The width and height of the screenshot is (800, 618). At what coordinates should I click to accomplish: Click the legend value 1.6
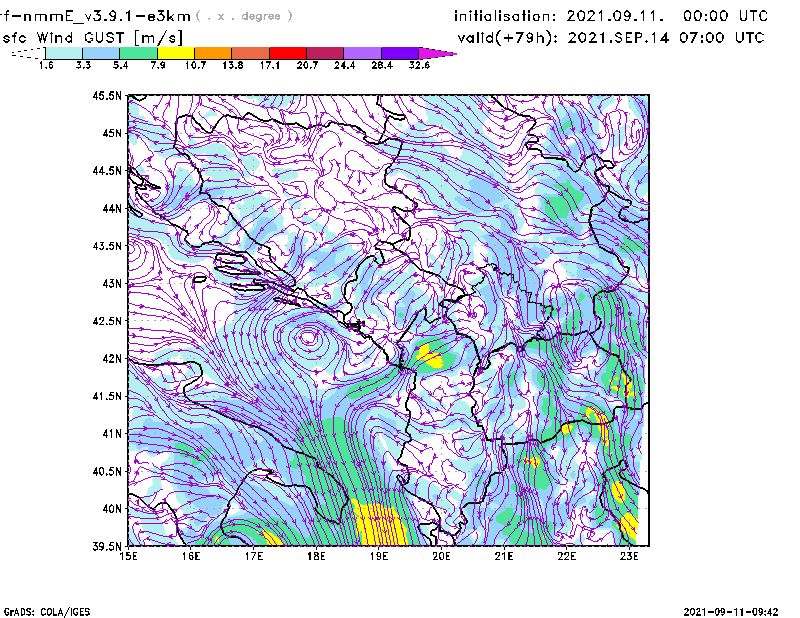tap(46, 65)
